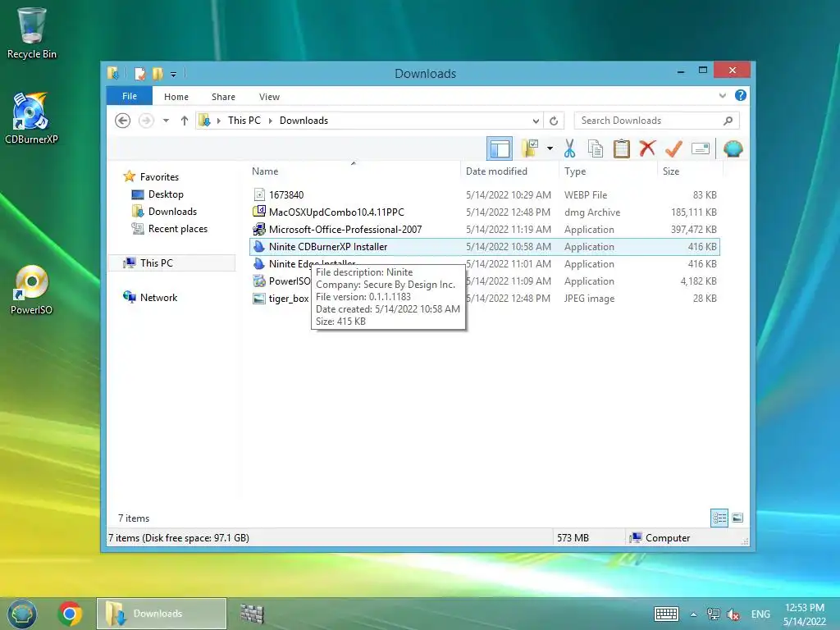This screenshot has height=630, width=840.
Task: Open the View ribbon tab
Action: 269,97
